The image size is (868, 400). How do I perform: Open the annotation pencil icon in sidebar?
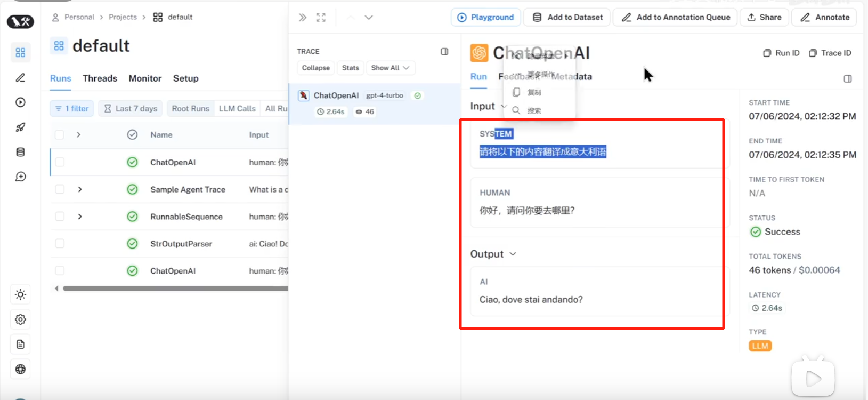click(x=20, y=78)
